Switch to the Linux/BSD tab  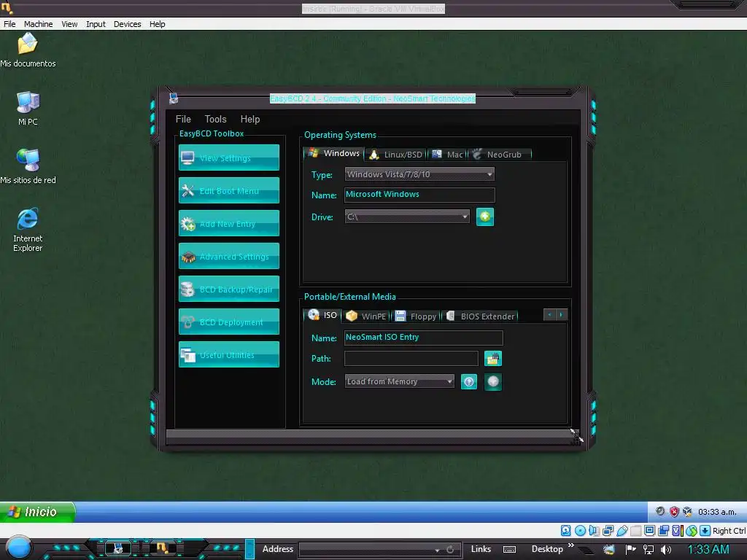tap(396, 155)
